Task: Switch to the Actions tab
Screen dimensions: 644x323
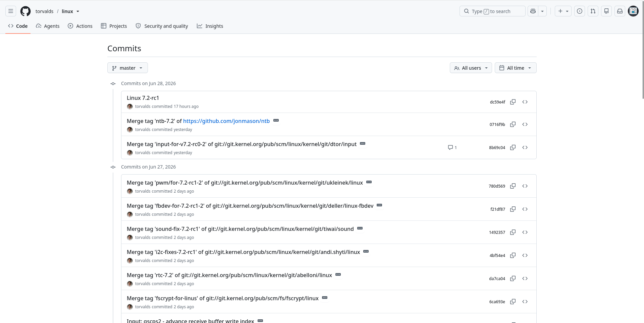Action: pos(80,26)
